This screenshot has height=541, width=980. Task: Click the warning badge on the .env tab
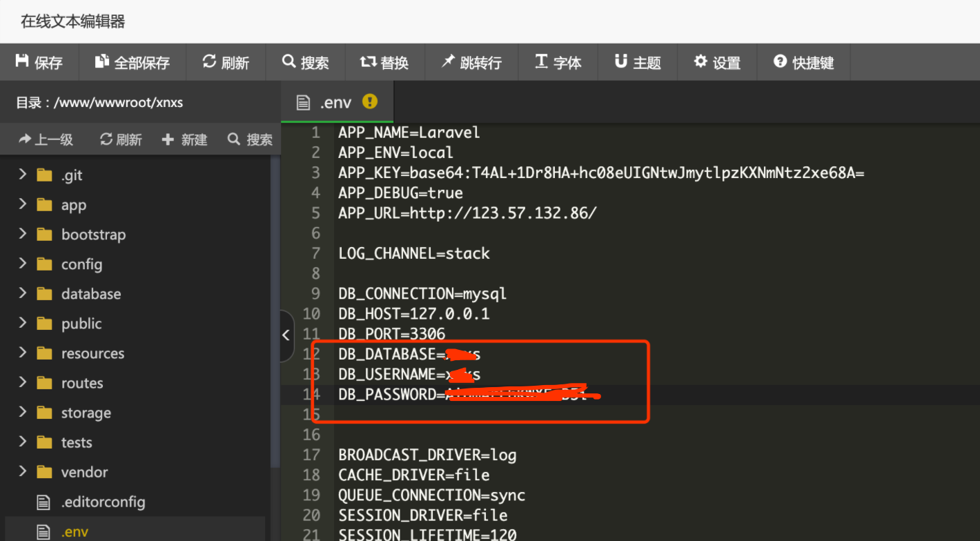tap(369, 101)
